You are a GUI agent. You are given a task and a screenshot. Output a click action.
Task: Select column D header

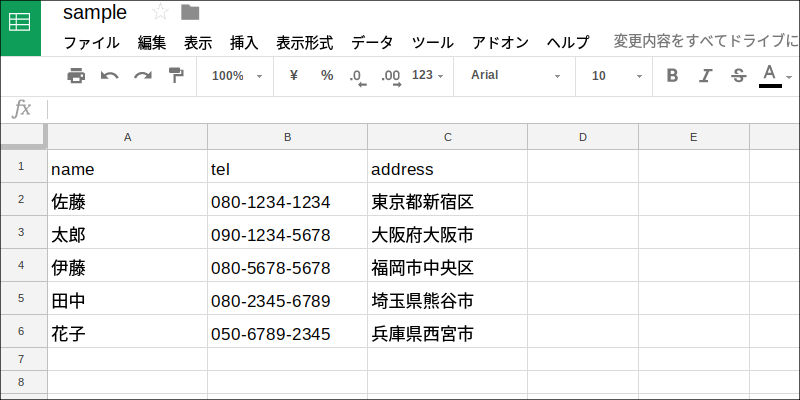coord(583,137)
